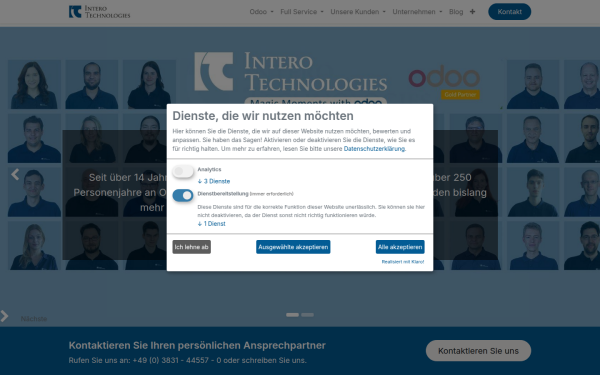Toggle the Dienstbereitstellung switch

pyautogui.click(x=183, y=195)
